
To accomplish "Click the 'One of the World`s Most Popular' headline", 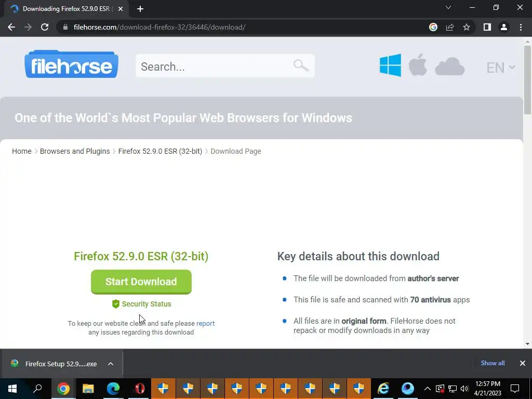I will 183,118.
